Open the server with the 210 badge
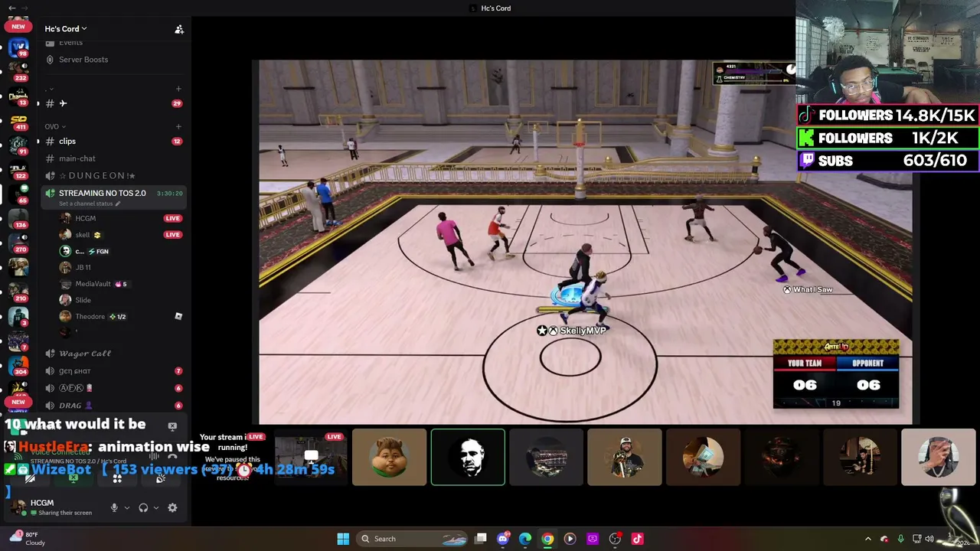Image resolution: width=980 pixels, height=551 pixels. tap(18, 291)
